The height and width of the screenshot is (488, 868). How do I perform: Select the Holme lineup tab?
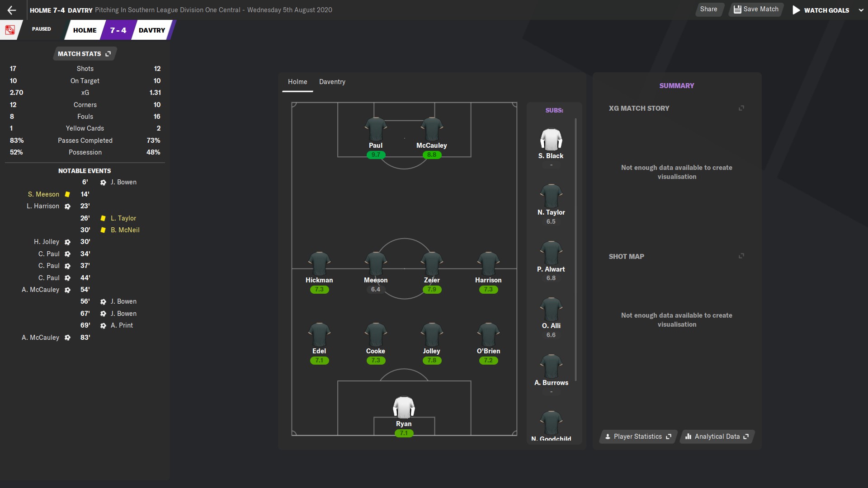click(x=297, y=82)
